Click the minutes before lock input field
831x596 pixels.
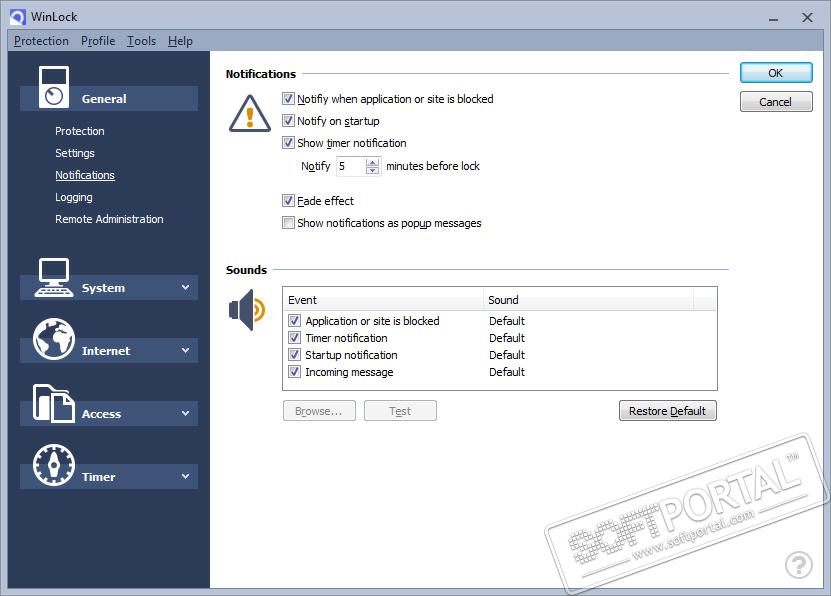(351, 166)
